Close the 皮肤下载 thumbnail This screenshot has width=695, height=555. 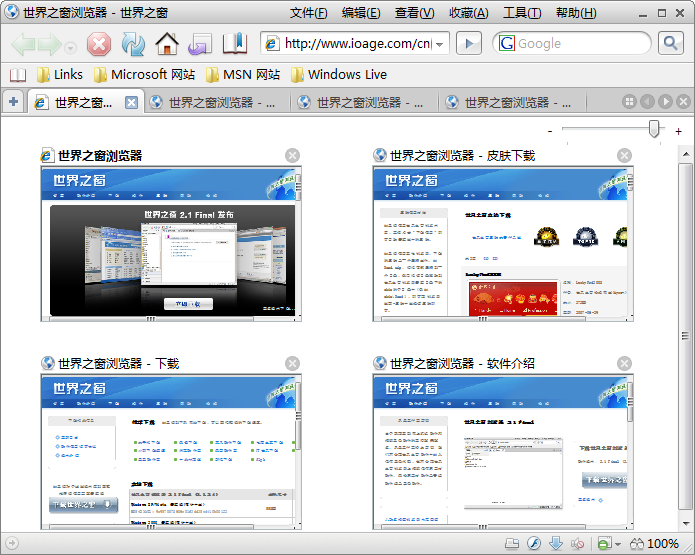pyautogui.click(x=624, y=156)
